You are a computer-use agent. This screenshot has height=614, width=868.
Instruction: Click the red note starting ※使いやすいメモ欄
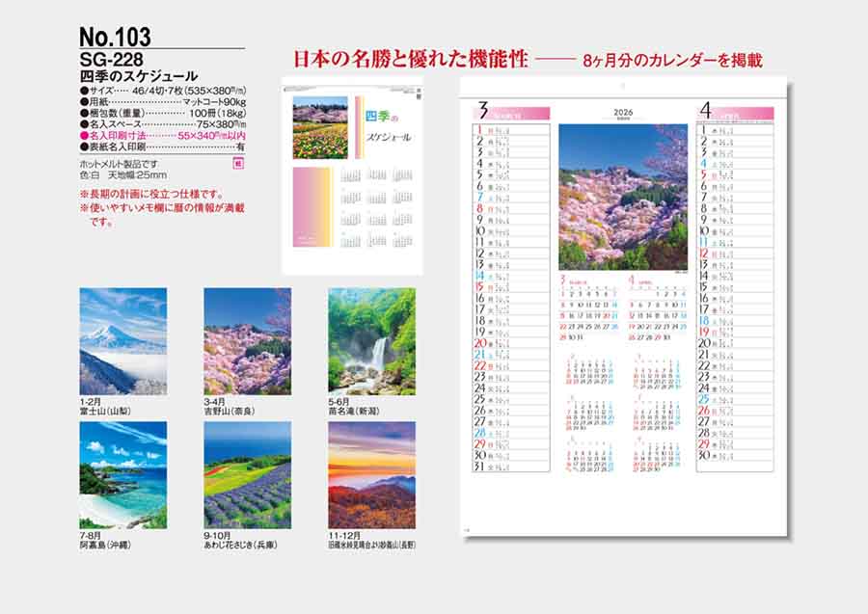click(162, 215)
